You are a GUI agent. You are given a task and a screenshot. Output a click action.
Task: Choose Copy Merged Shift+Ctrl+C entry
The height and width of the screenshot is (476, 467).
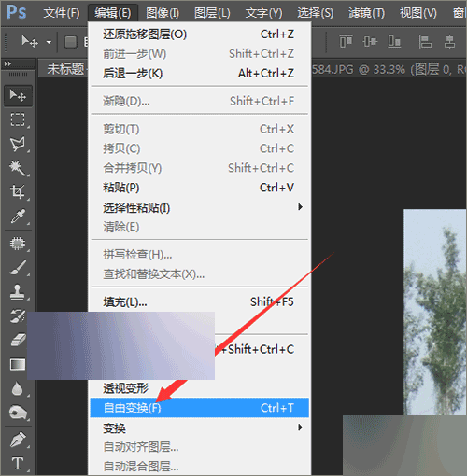tap(199, 168)
